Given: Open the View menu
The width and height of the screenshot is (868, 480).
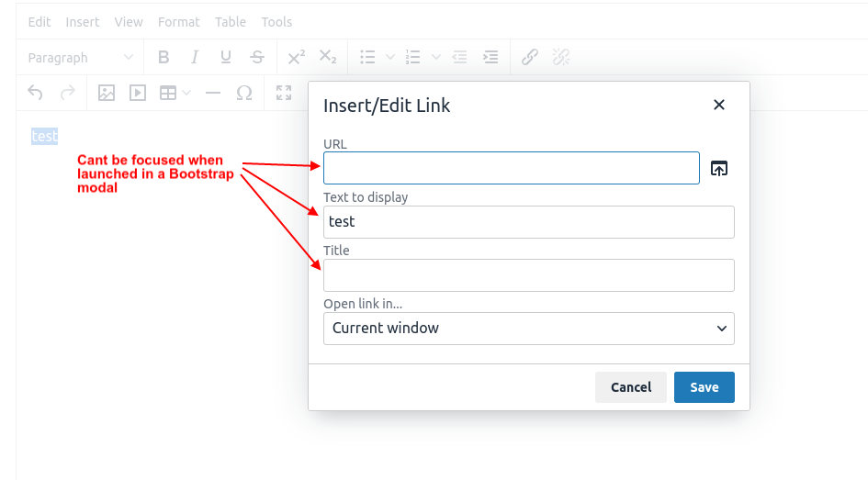Looking at the screenshot, I should pyautogui.click(x=129, y=22).
